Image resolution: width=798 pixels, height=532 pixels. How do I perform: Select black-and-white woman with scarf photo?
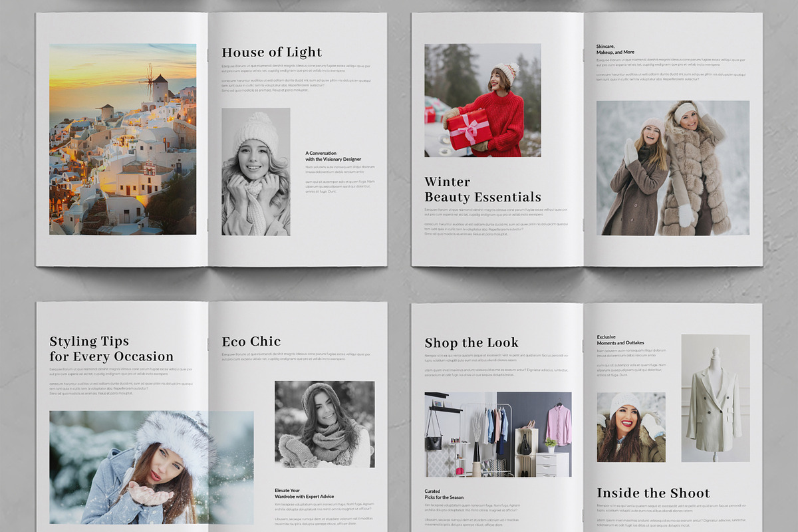pyautogui.click(x=325, y=424)
